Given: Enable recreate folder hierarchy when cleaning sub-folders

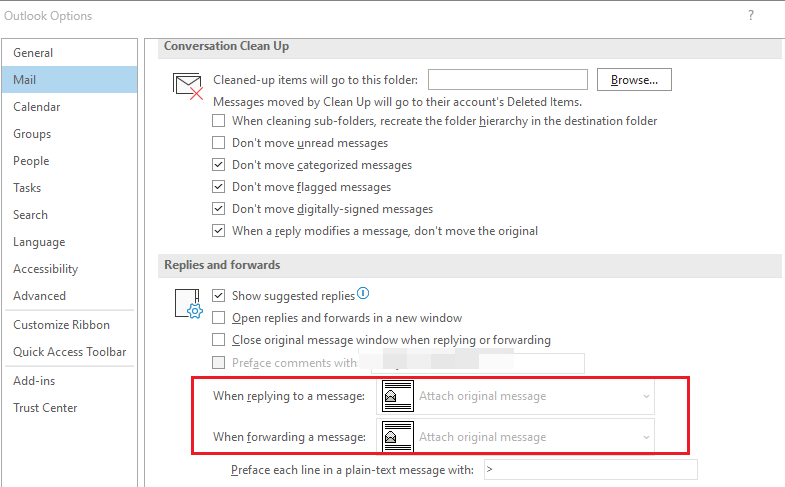Looking at the screenshot, I should click(x=218, y=121).
